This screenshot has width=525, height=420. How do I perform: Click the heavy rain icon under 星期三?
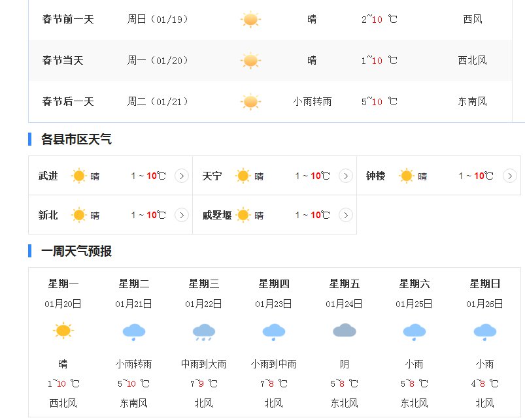click(x=204, y=332)
